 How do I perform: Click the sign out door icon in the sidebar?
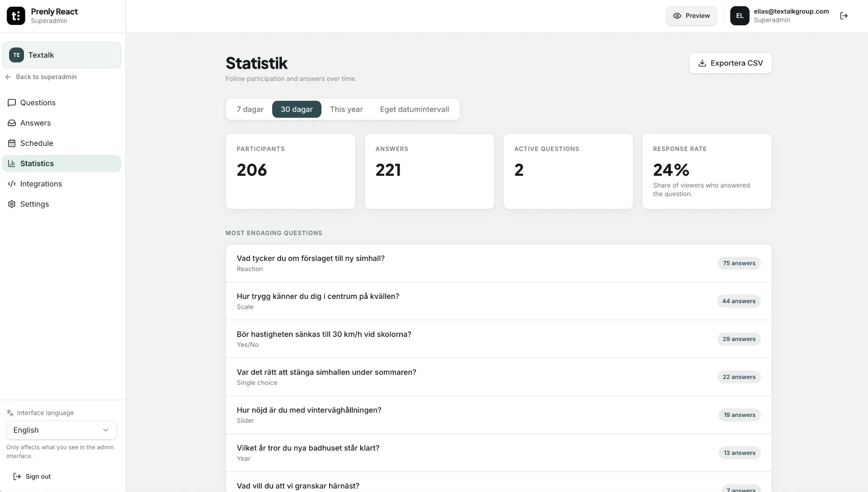(x=17, y=477)
